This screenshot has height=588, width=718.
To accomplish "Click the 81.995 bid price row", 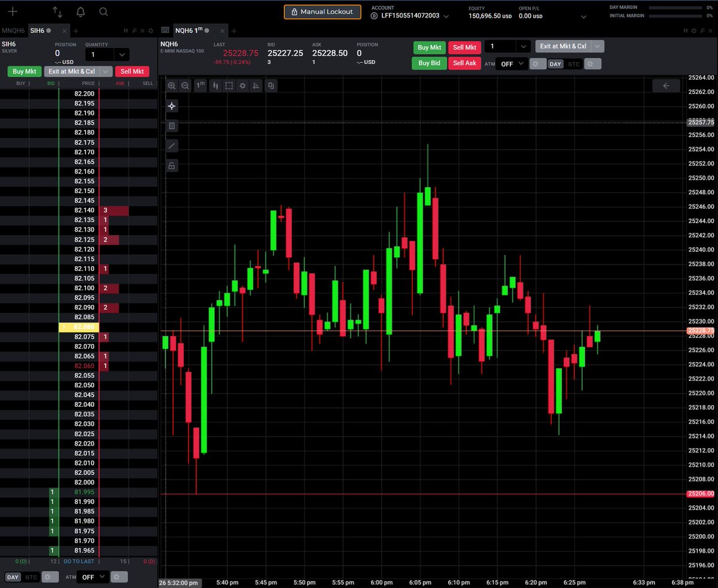I will pos(79,492).
